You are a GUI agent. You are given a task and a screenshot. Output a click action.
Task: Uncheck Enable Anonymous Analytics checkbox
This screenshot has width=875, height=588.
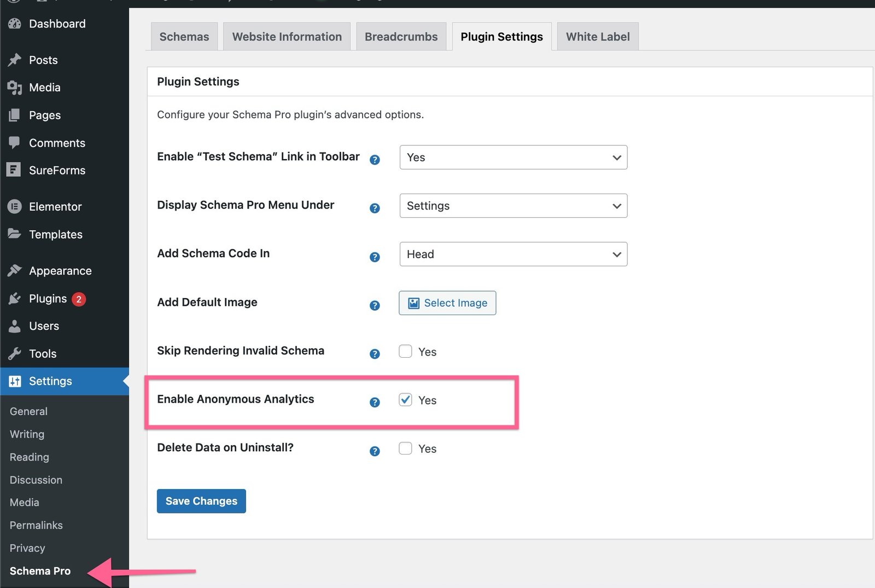pos(405,400)
